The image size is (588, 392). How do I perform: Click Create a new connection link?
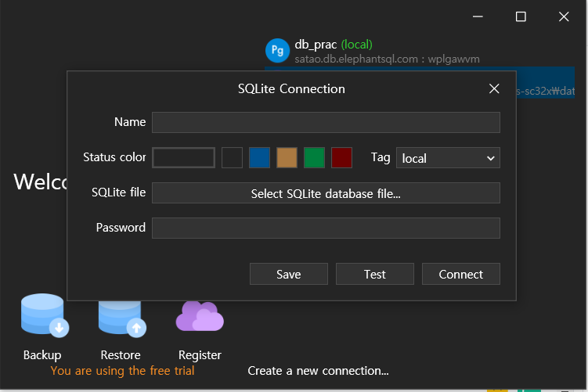coord(318,371)
